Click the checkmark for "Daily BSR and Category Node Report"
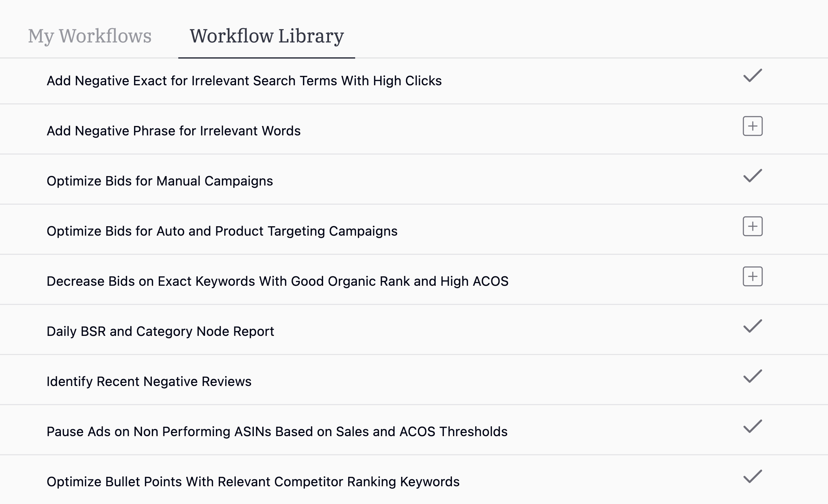The image size is (828, 504). coord(752,326)
